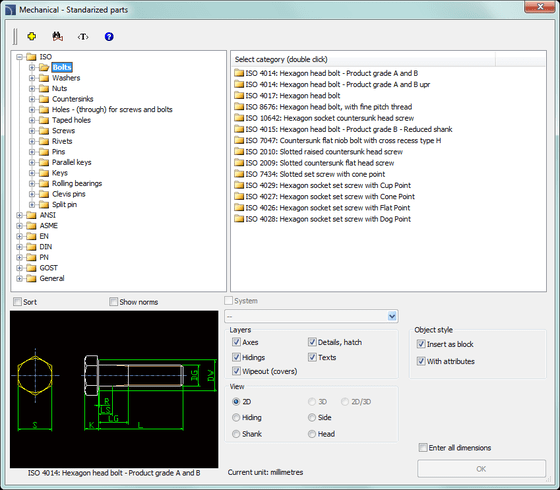Uncheck the Wipeout (covers) layer
Viewport: 560px width, 490px height.
[x=236, y=371]
